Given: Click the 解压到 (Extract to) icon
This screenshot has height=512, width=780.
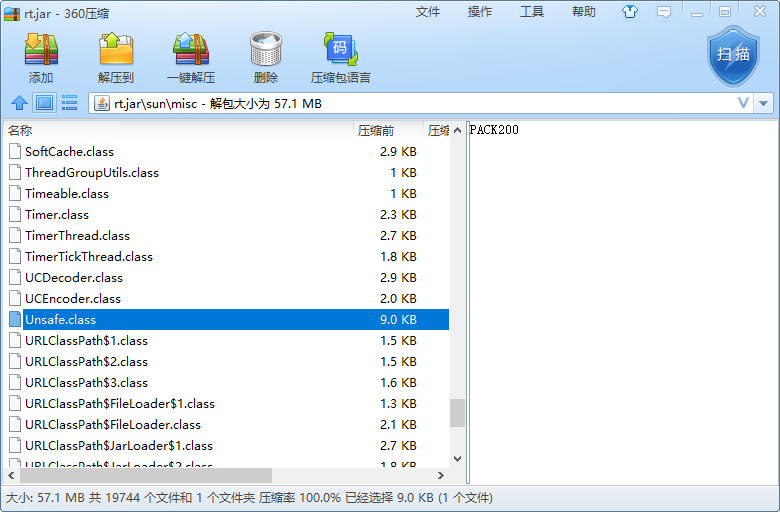Looking at the screenshot, I should tap(116, 50).
